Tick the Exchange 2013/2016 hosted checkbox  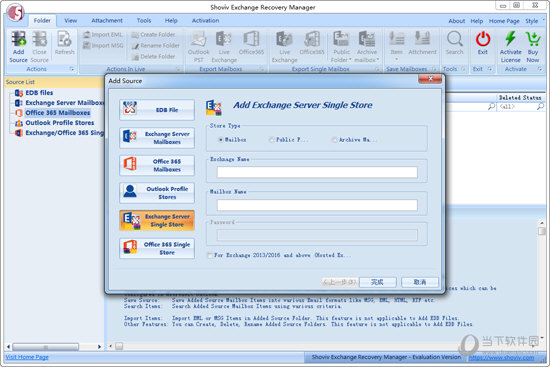click(210, 255)
